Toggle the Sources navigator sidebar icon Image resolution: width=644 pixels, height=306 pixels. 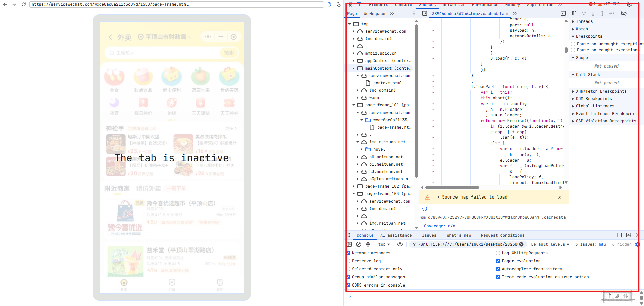pos(425,13)
